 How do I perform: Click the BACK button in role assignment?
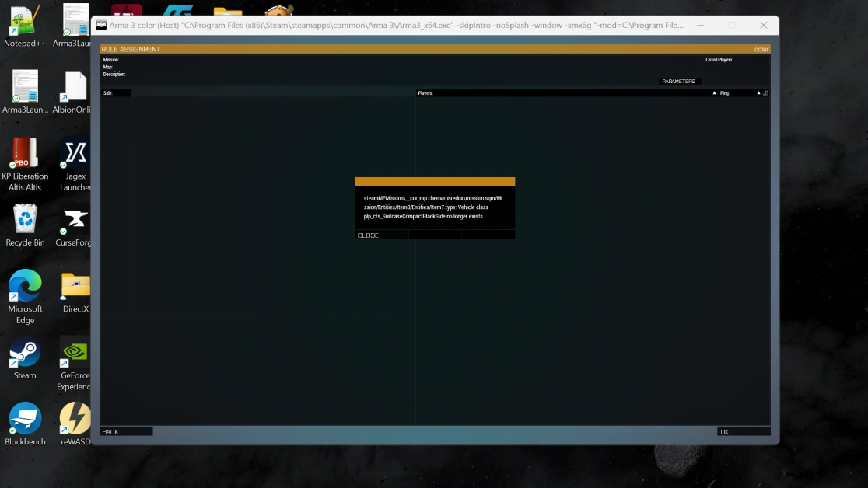[x=126, y=431]
